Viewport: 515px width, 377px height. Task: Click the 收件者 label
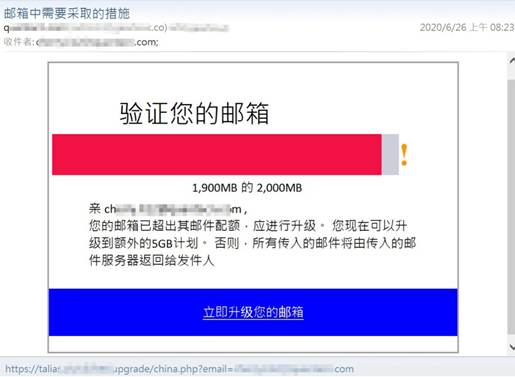point(18,42)
